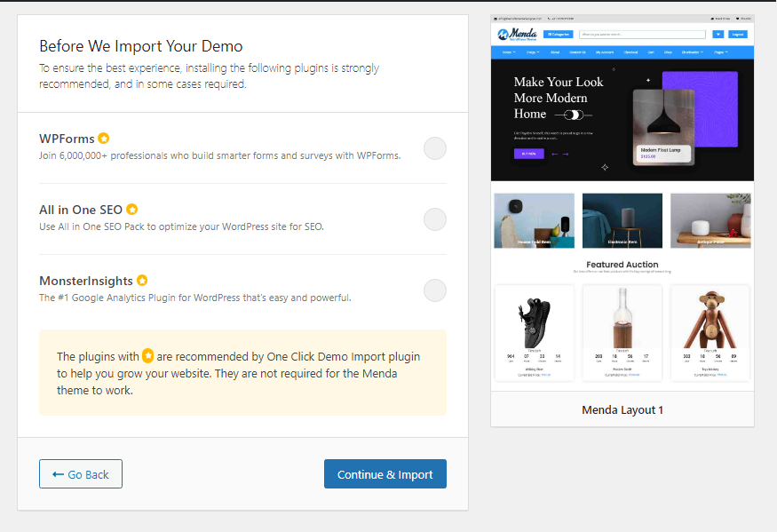Viewport: 777px width, 532px height.
Task: Click the star badge next to WPForms
Action: (x=104, y=139)
